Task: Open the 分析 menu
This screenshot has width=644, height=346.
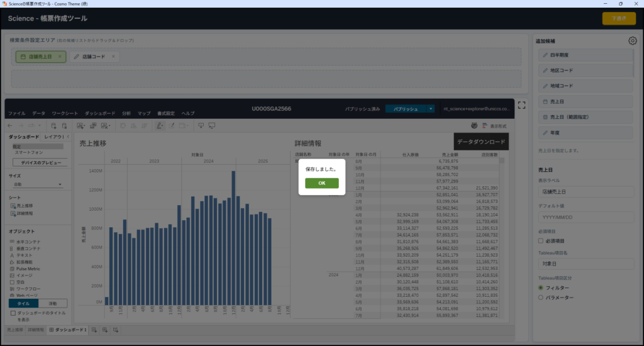Action: tap(126, 113)
